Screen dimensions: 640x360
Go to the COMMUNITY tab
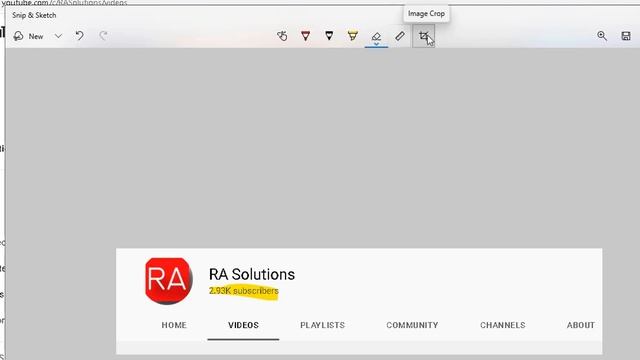click(x=412, y=325)
